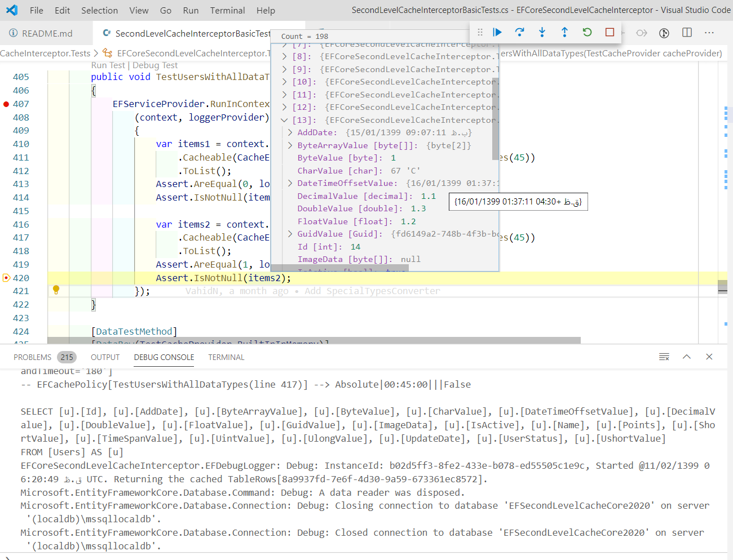
Task: Click Continue in the debug toolbar
Action: pos(497,32)
